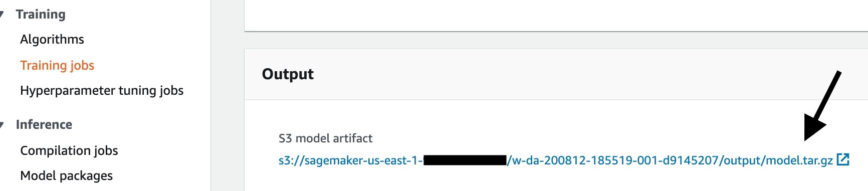Image resolution: width=868 pixels, height=191 pixels.
Task: Click the black arrow annotation
Action: click(x=822, y=106)
